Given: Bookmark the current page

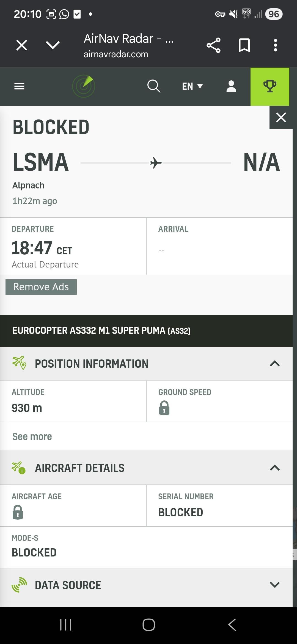Looking at the screenshot, I should [244, 45].
